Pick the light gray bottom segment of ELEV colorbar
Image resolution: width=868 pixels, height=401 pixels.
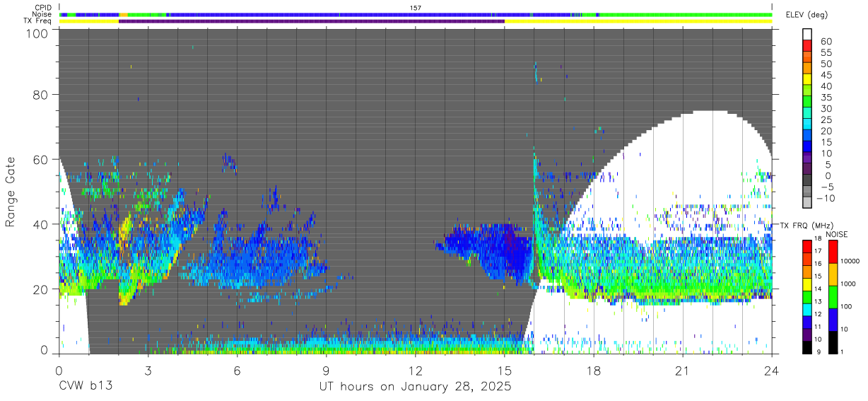point(807,202)
